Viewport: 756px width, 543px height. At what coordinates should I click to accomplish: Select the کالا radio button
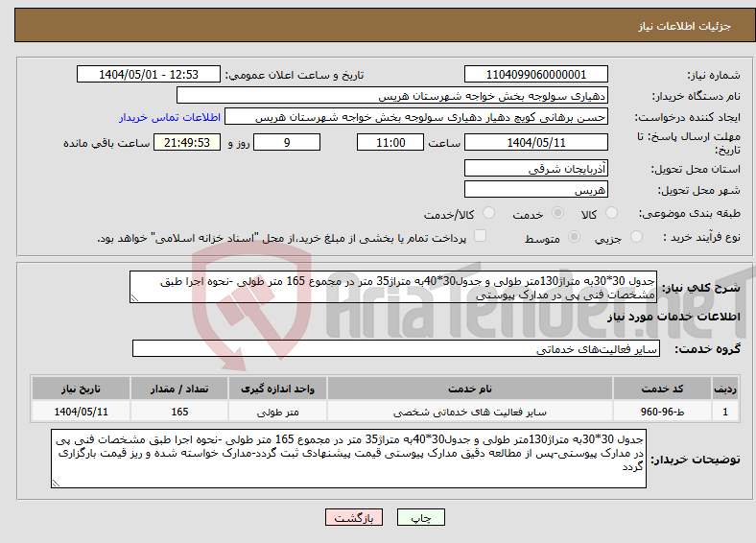pos(611,213)
